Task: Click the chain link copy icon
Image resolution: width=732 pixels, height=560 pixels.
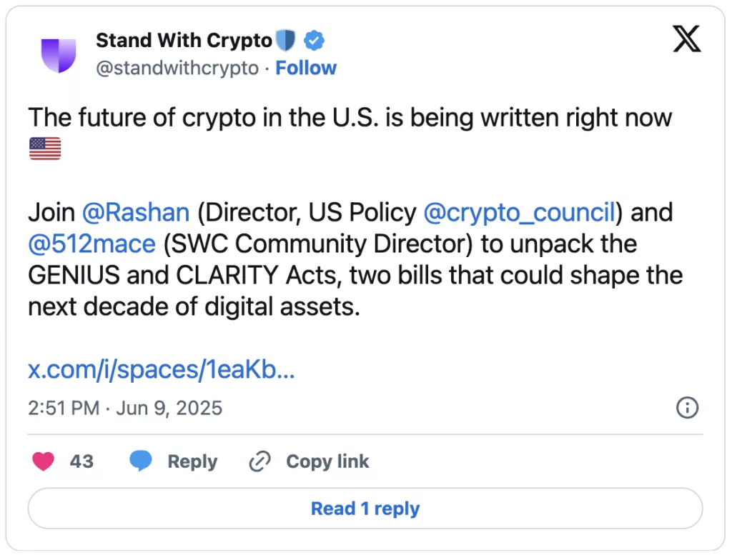Action: point(258,462)
